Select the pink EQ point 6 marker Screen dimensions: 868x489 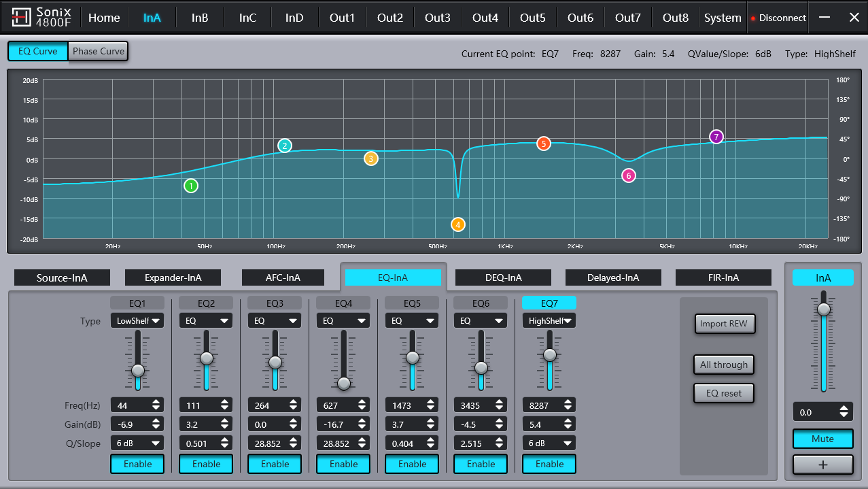(629, 176)
